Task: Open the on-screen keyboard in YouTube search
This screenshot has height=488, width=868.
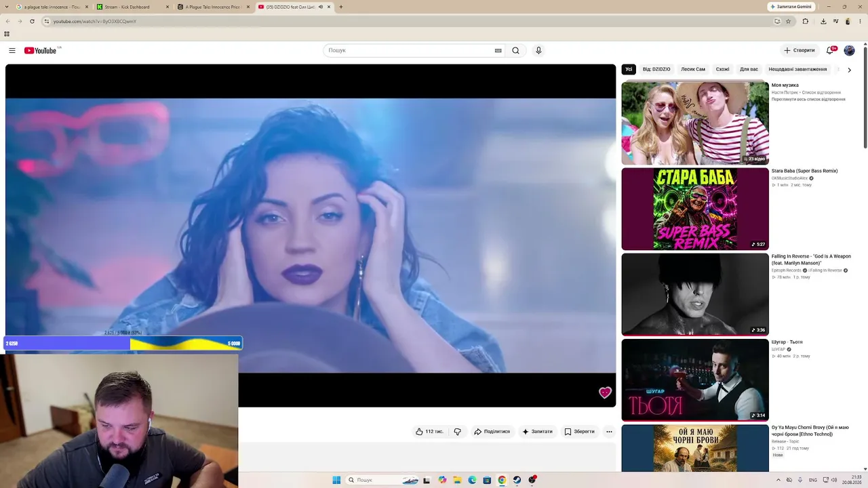Action: tap(498, 51)
